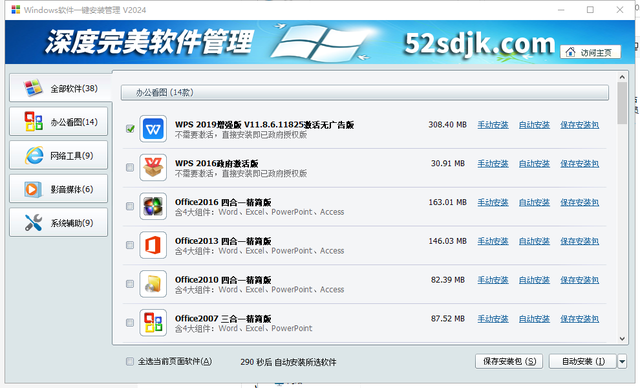640x388 pixels.
Task: Click the Office2016 app icon
Action: 153,206
